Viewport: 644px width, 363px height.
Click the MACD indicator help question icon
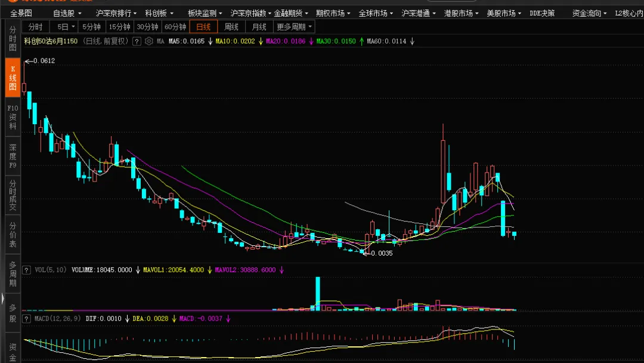pos(26,319)
